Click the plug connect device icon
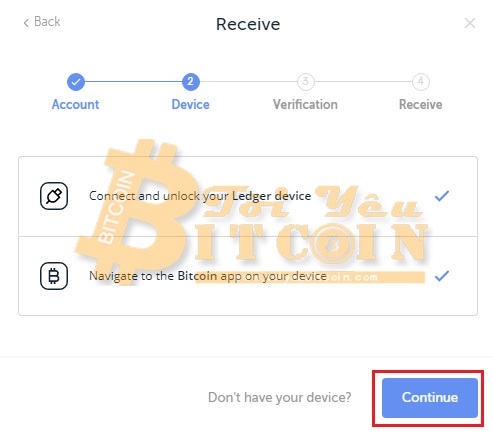The image size is (493, 435). pos(54,196)
